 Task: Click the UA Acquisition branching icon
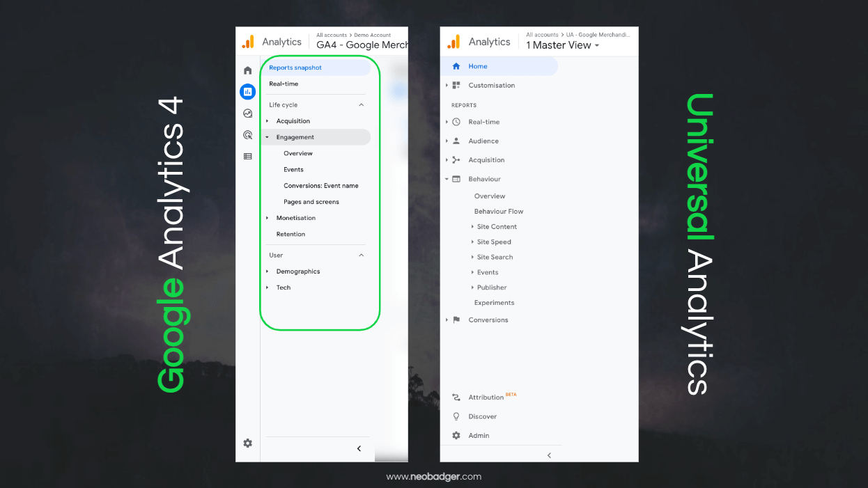pyautogui.click(x=456, y=159)
